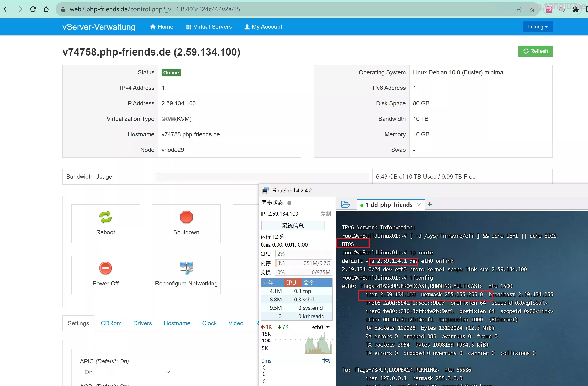
Task: Click the Bandwidth Usage progress bar
Action: [262, 177]
